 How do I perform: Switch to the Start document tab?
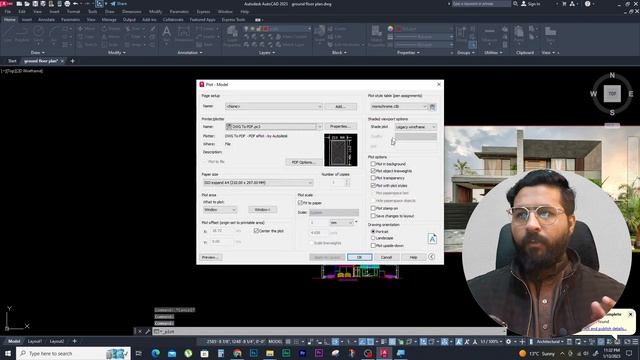click(x=12, y=61)
